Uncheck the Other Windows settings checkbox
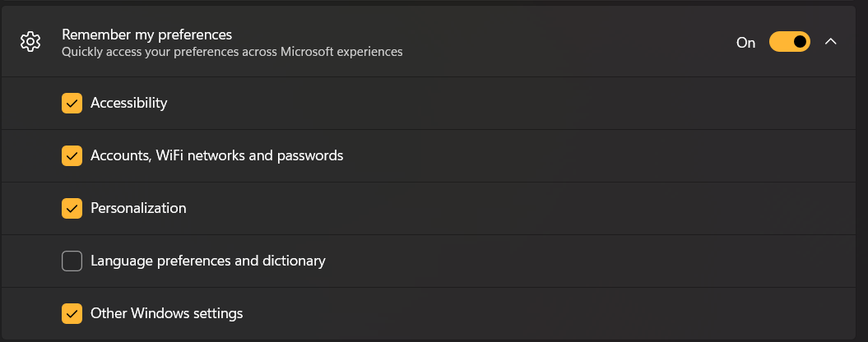Viewport: 868px width, 342px height. click(72, 313)
